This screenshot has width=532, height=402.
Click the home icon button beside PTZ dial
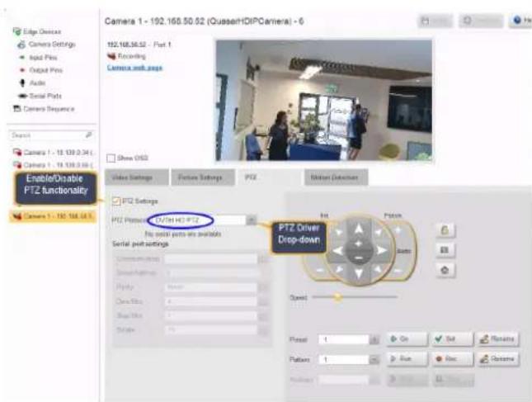pyautogui.click(x=445, y=270)
